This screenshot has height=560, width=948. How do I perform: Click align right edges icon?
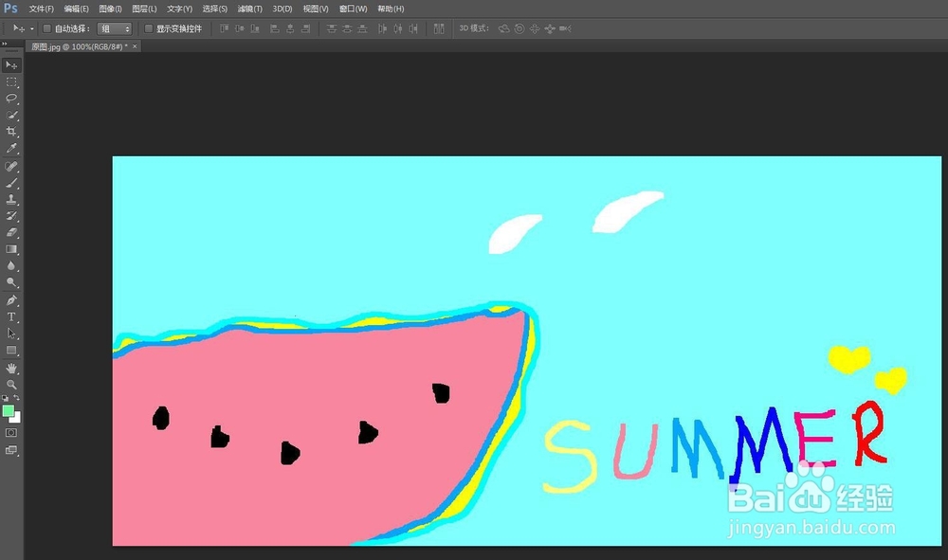306,28
